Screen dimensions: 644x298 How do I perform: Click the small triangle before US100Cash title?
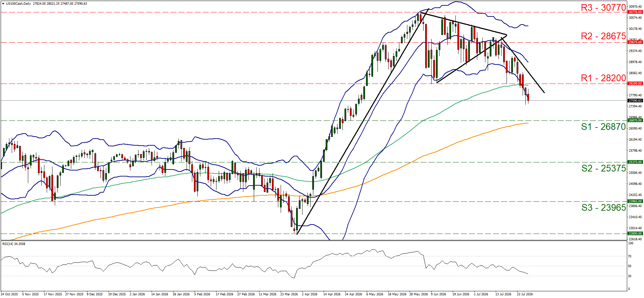coord(4,4)
